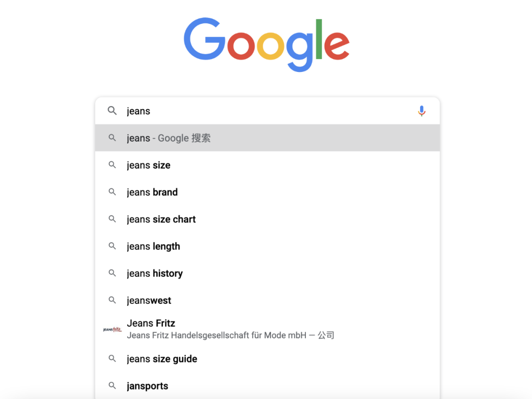The image size is (532, 399).
Task: Select the 'jeans history' suggestion text
Action: 155,273
